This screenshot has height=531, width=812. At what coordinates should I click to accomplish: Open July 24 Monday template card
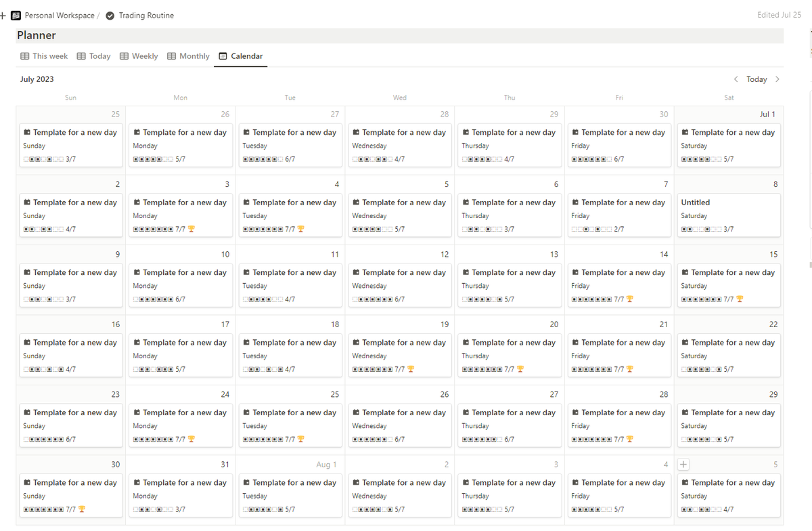click(x=181, y=425)
